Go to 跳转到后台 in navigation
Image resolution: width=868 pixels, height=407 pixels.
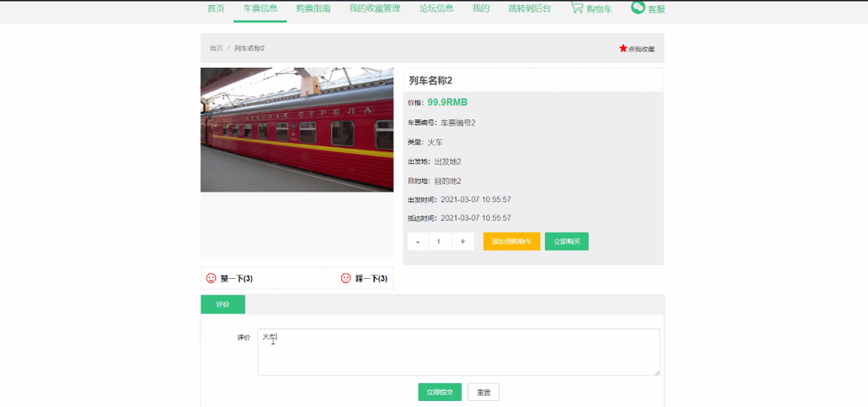(x=529, y=8)
